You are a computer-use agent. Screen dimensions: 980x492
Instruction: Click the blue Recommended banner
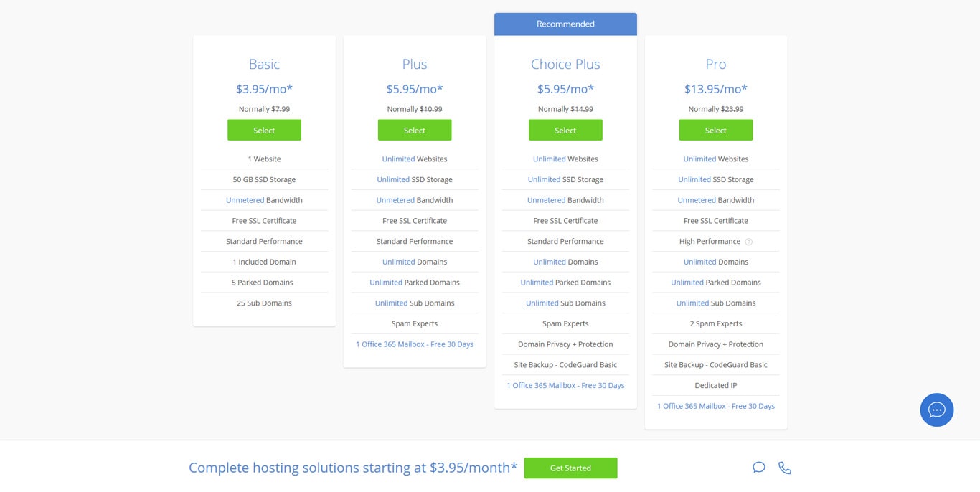565,24
